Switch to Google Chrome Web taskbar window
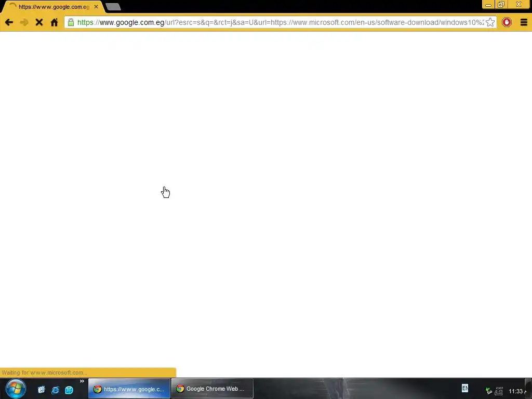The height and width of the screenshot is (399, 532). click(x=212, y=389)
